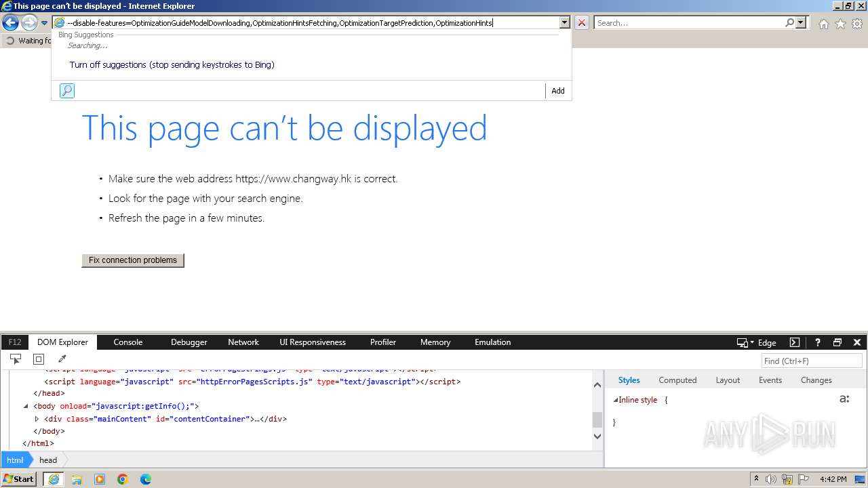
Task: Click the Find (Ctrl+F) field
Action: click(812, 361)
